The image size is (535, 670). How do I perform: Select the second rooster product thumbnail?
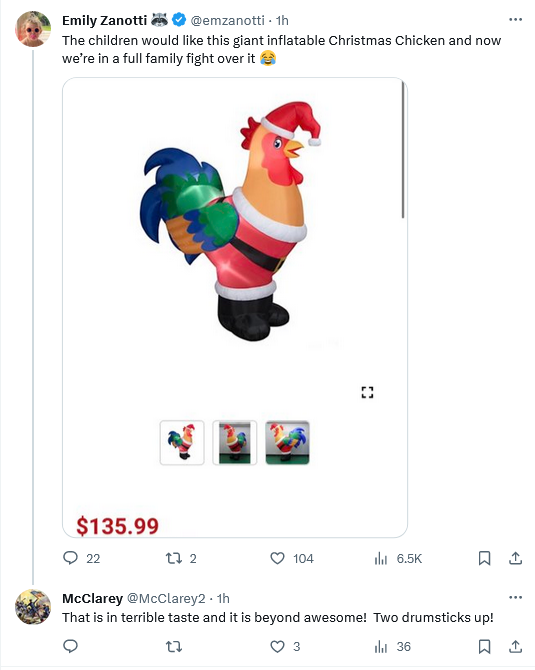pyautogui.click(x=235, y=443)
